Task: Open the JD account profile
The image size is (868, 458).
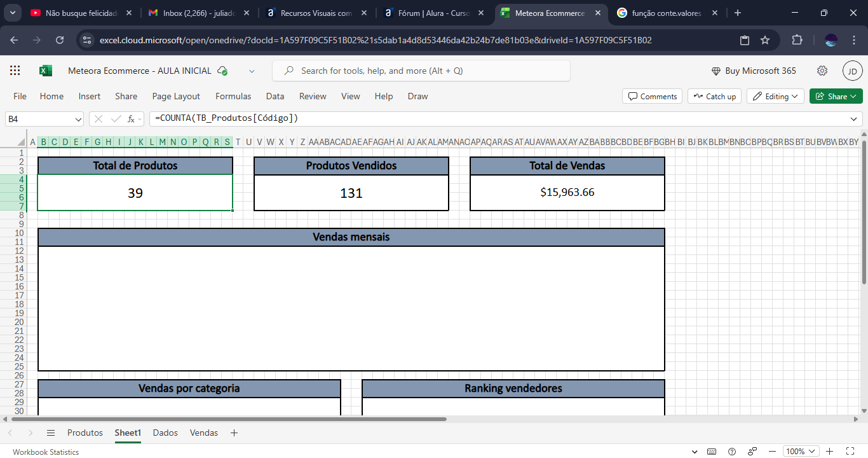Action: [852, 71]
